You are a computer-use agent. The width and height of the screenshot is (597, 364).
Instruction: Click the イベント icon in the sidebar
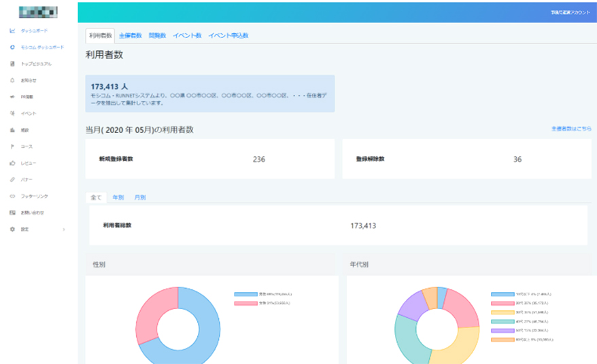(x=12, y=113)
